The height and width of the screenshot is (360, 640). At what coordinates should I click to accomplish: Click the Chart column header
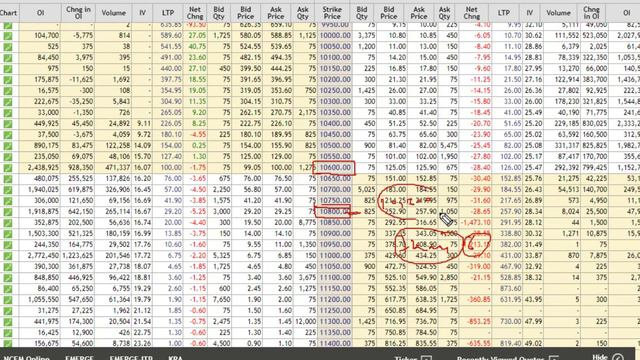(x=8, y=13)
